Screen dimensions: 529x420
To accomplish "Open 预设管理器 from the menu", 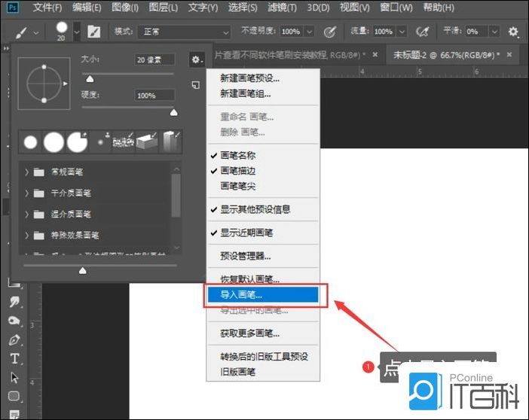I will tap(245, 257).
